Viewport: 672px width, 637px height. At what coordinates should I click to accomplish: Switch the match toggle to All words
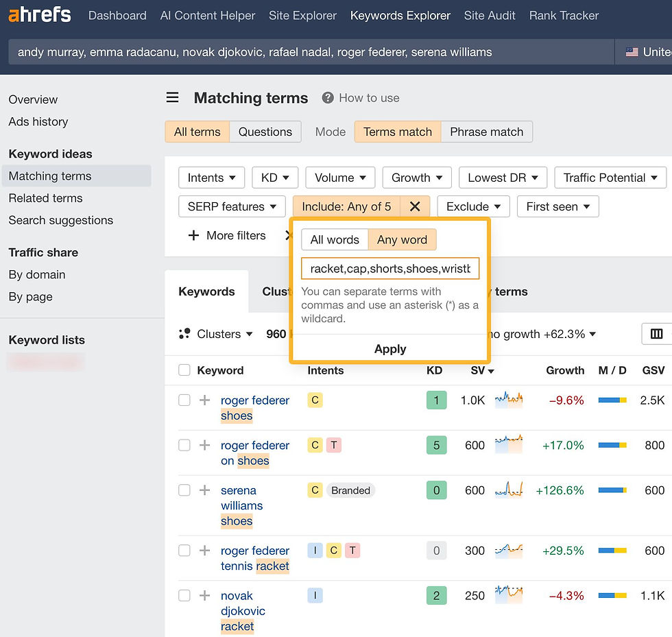click(335, 239)
